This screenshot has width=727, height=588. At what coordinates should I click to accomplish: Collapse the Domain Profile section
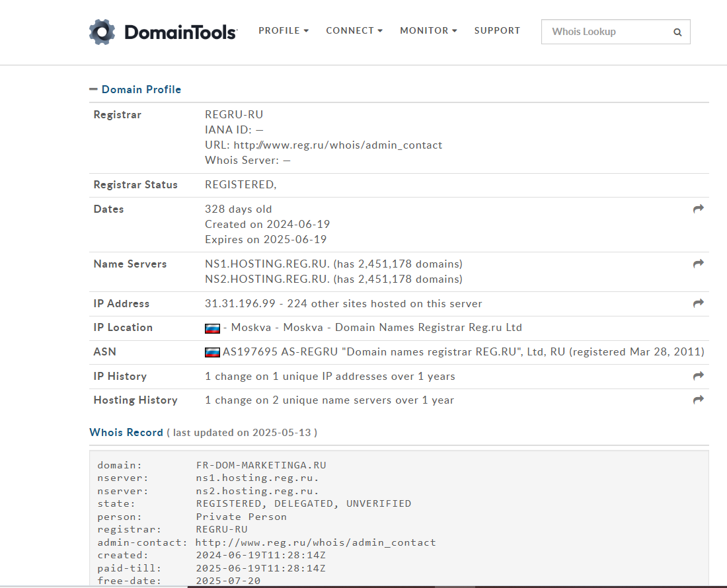click(x=93, y=89)
